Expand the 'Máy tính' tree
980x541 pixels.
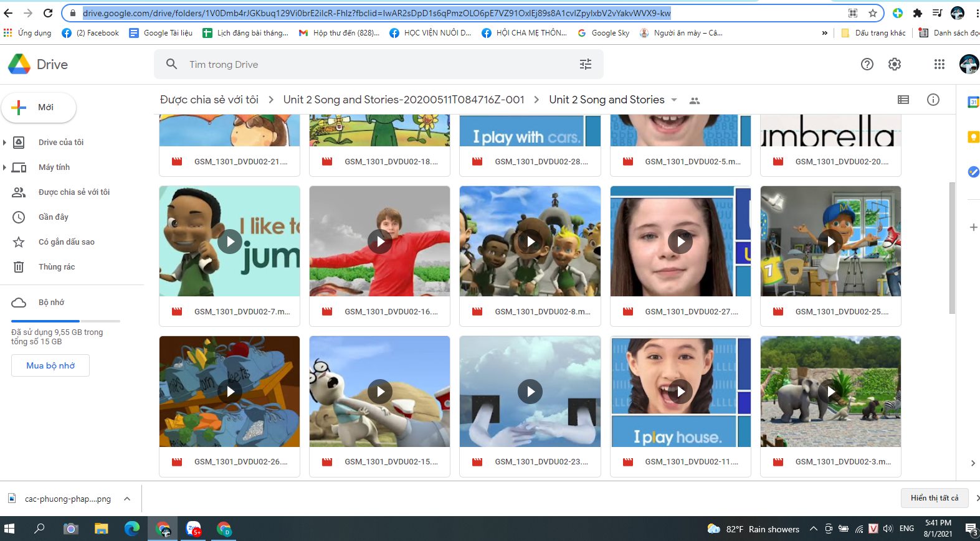click(5, 167)
